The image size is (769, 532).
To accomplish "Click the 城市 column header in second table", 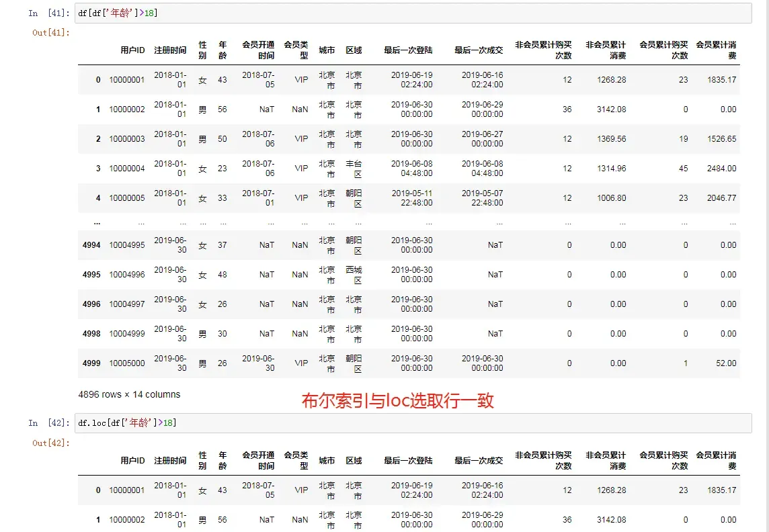I will [327, 461].
